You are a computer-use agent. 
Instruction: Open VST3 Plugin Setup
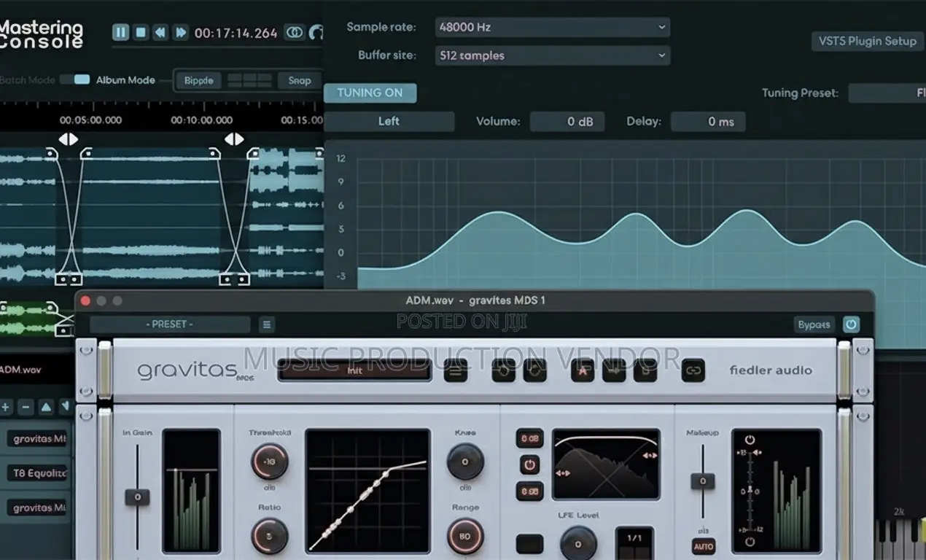click(x=867, y=41)
